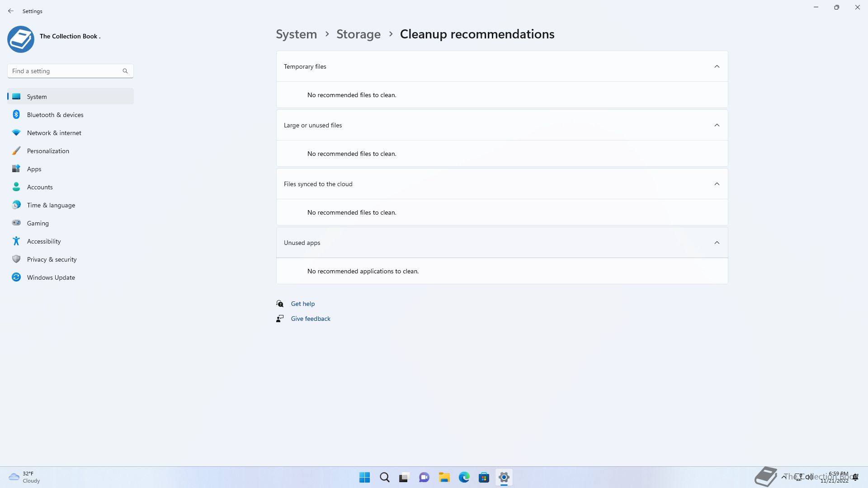Viewport: 868px width, 488px height.
Task: Open taskbar Search
Action: tap(384, 477)
